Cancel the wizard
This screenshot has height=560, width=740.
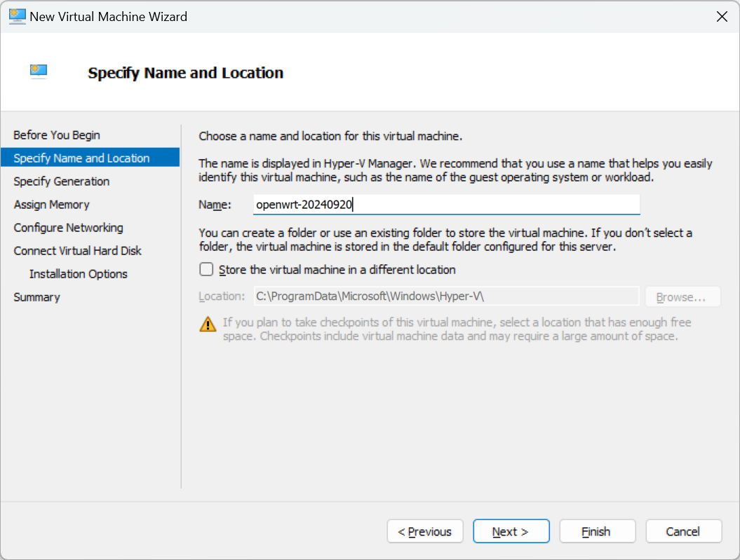683,531
